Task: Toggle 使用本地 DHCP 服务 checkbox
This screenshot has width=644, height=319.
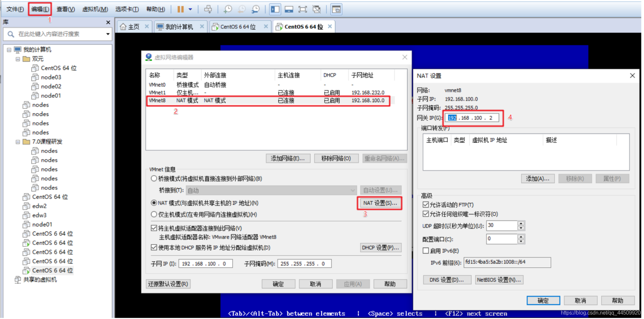Action: pyautogui.click(x=154, y=247)
